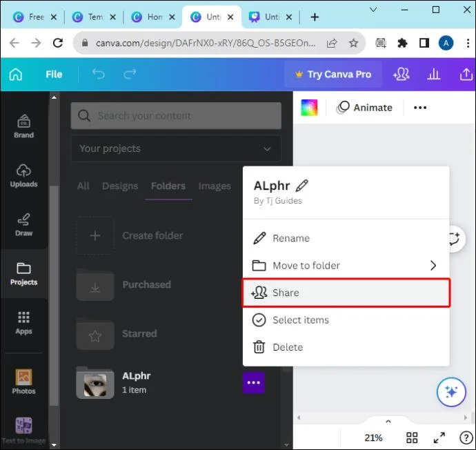Choose Rename from the context menu

click(x=346, y=238)
